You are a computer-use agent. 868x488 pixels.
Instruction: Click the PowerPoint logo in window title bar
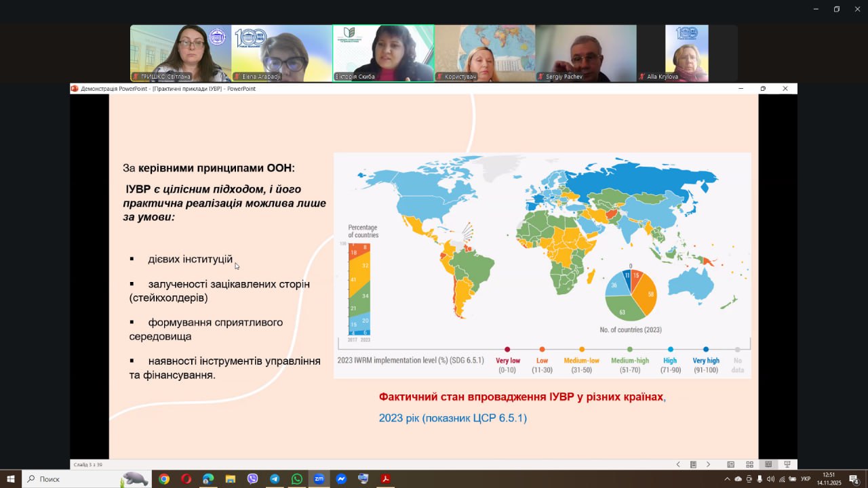point(75,89)
